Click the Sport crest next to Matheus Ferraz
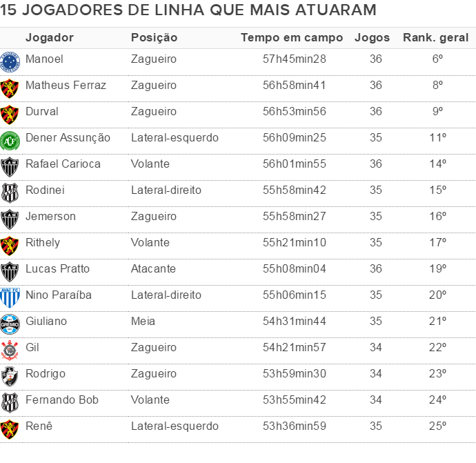 pos(10,86)
